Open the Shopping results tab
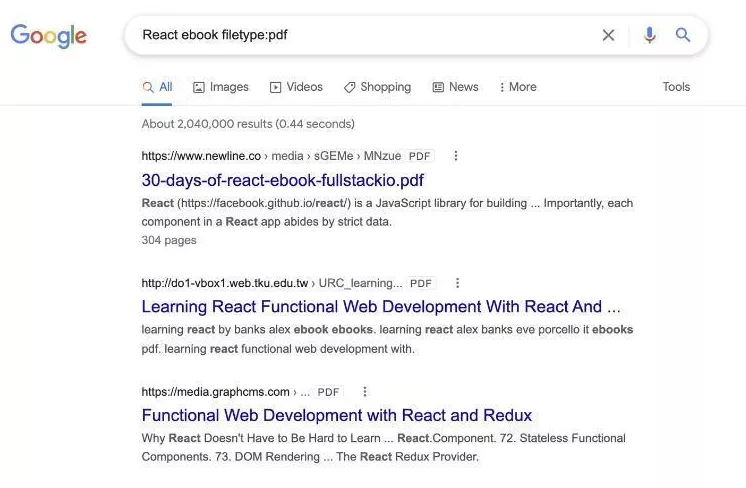This screenshot has height=488, width=746. pyautogui.click(x=377, y=87)
